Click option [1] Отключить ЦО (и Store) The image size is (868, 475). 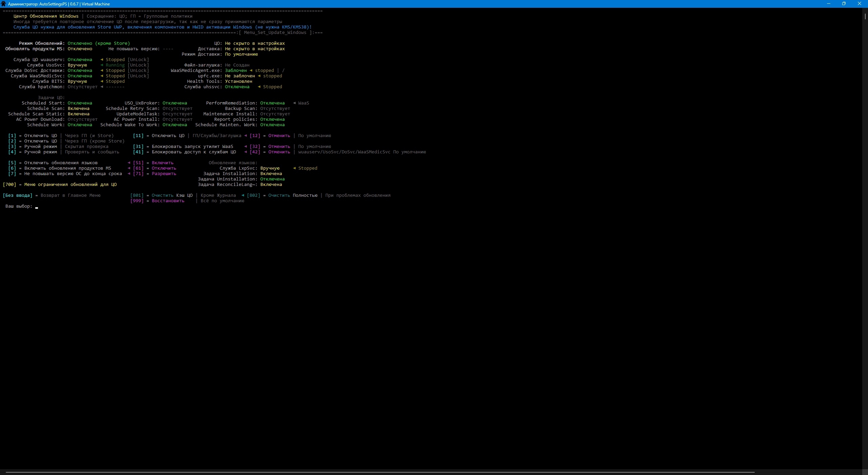(61, 136)
